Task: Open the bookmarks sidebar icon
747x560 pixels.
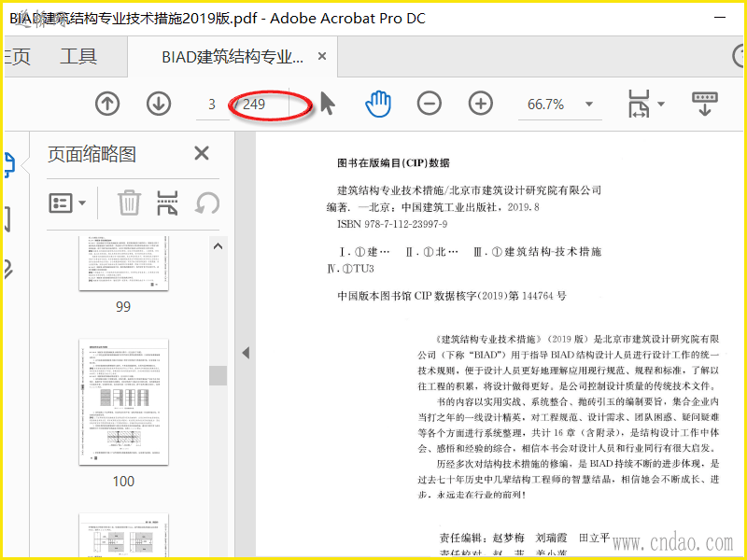Action: 7,219
